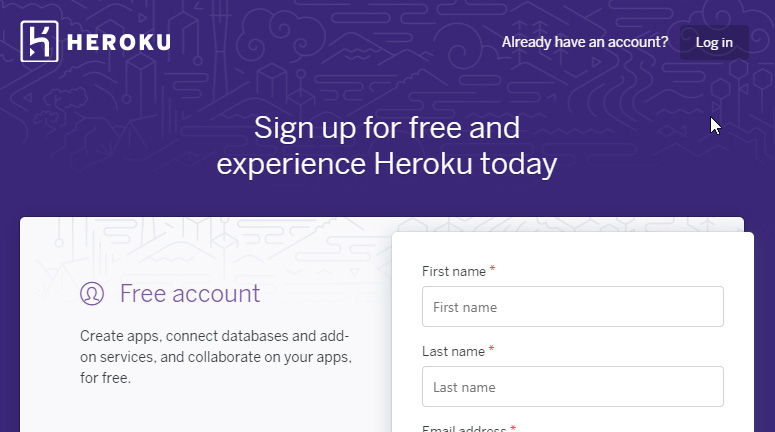Click the "Already have an account?" text
Viewport: 775px width, 432px height.
pos(585,43)
